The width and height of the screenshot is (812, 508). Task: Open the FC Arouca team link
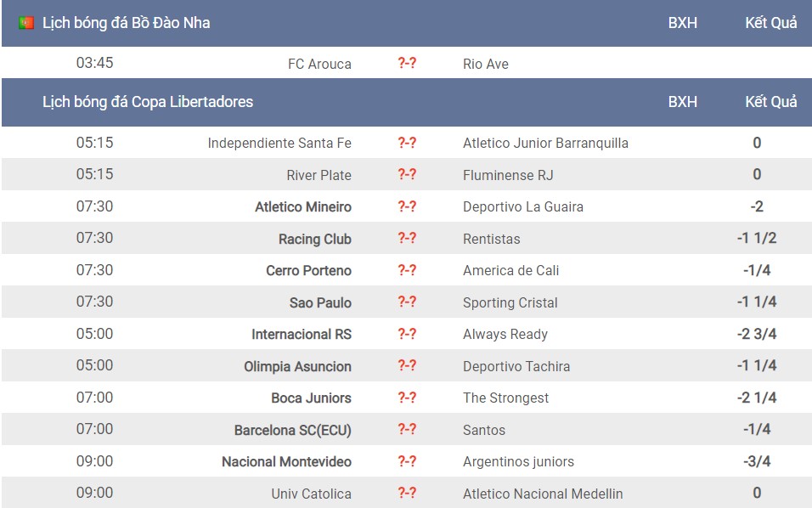[x=319, y=64]
